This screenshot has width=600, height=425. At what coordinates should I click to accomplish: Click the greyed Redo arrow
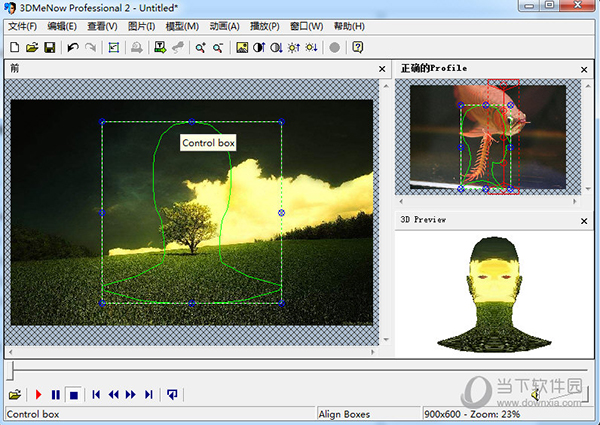90,47
